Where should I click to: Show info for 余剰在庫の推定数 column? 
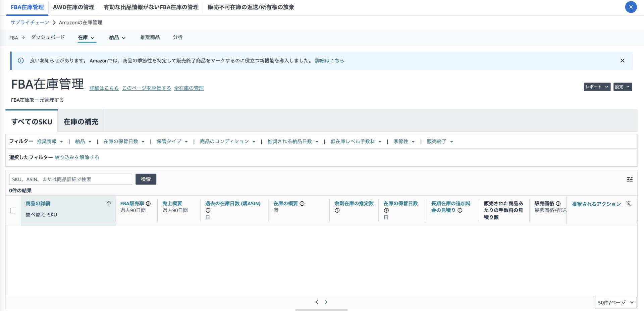pyautogui.click(x=337, y=210)
